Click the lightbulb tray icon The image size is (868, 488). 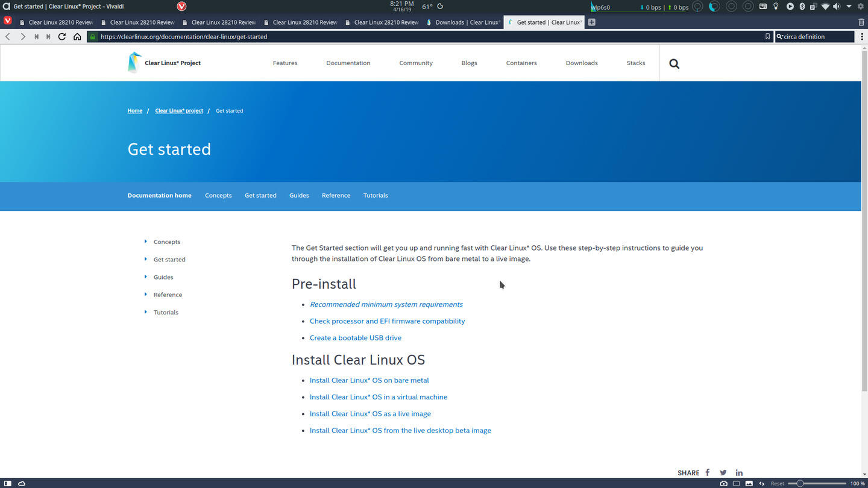click(776, 7)
